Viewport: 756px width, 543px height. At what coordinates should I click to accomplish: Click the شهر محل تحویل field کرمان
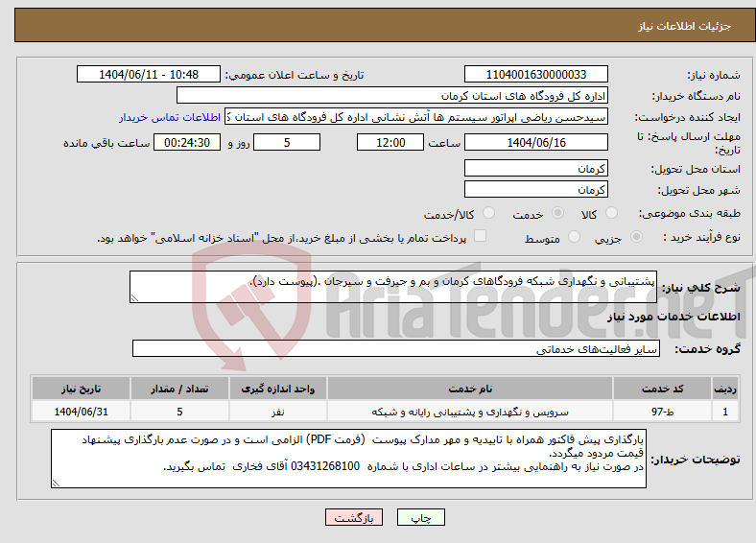coord(535,189)
